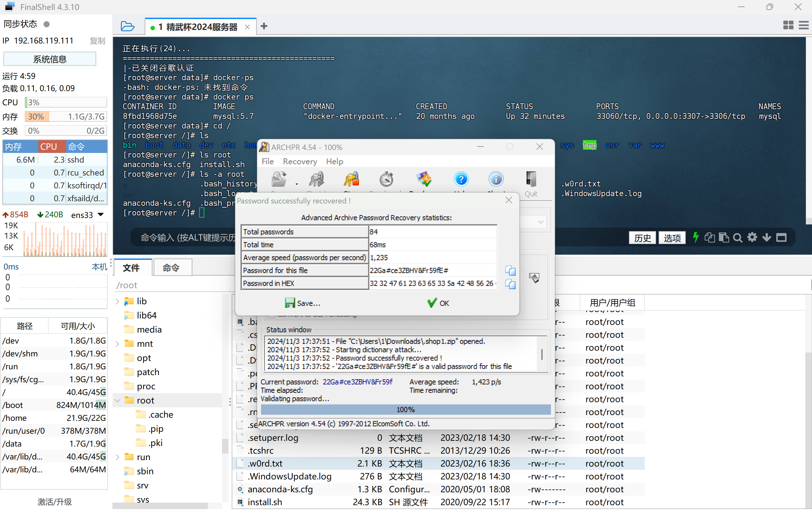Open ARCHPR Recovery menu
Screen dimensions: 812x510
(300, 161)
